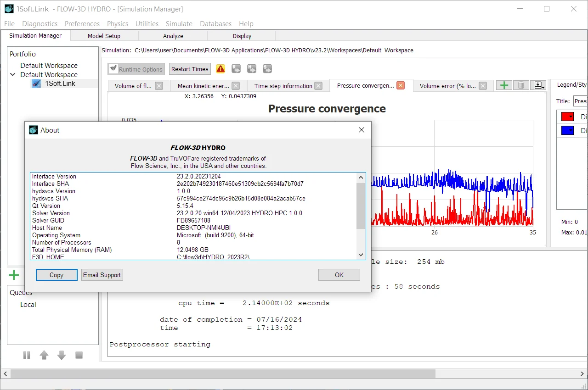588x390 pixels.
Task: Select the Solver Version row in About
Action: 193,213
